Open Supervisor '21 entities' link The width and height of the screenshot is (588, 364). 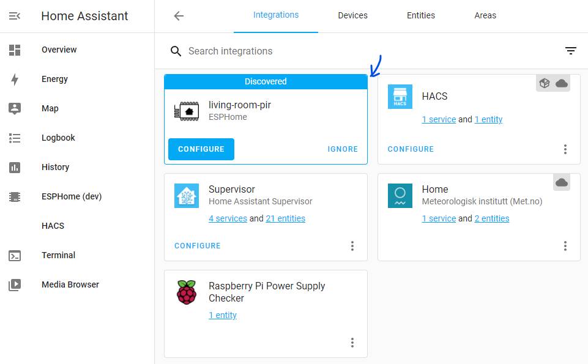tap(285, 218)
